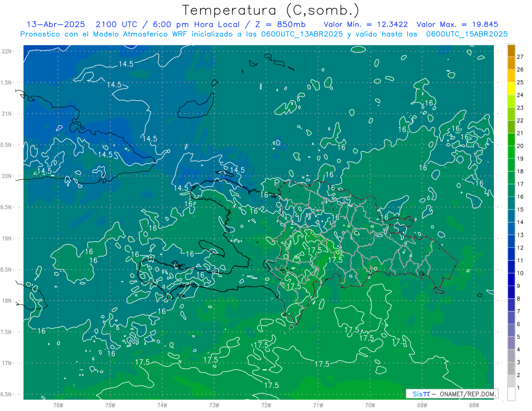Screen dimensions: 532x411
Task: Click the "71W" longitude axis label
Action: 318,405
